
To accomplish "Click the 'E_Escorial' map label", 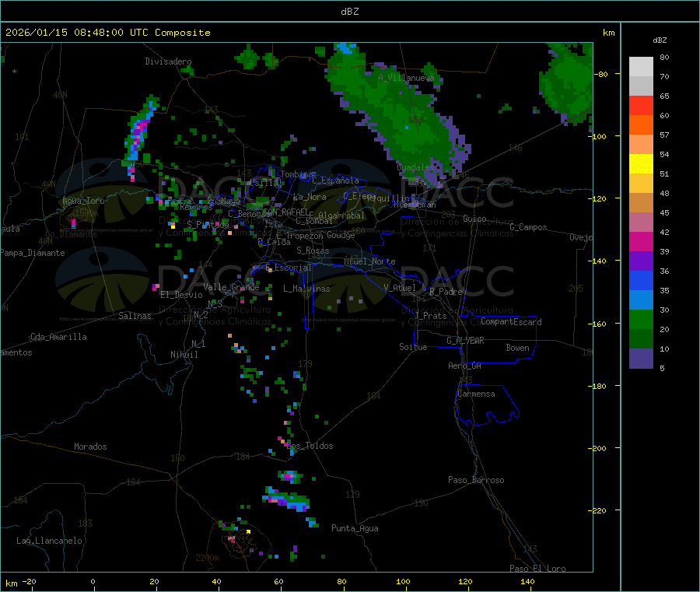I will pyautogui.click(x=289, y=268).
